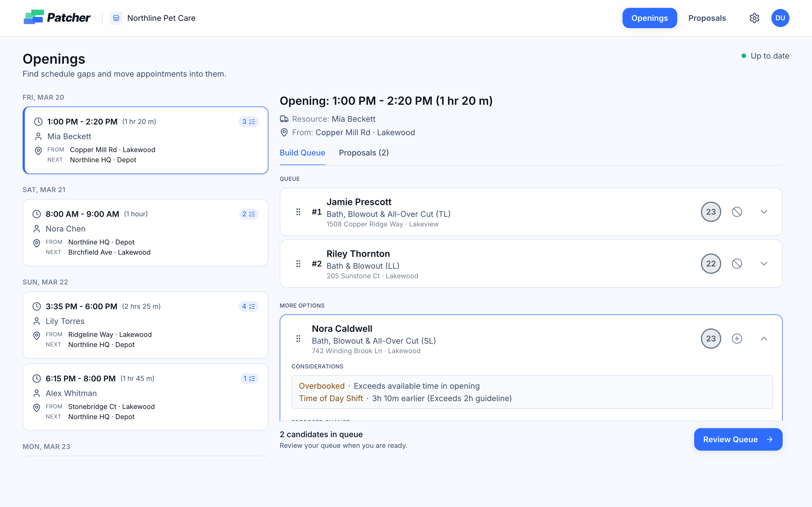Open Proposals in the top navigation
The image size is (812, 507).
[707, 18]
